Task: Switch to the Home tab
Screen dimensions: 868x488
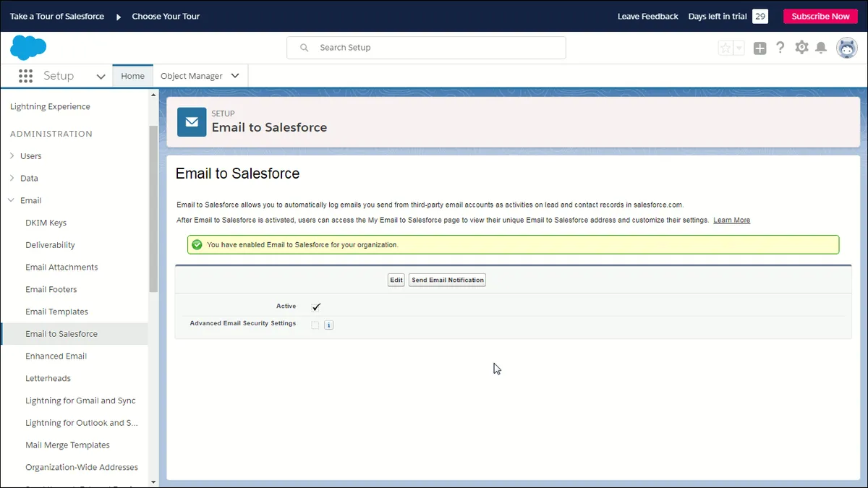Action: click(132, 76)
